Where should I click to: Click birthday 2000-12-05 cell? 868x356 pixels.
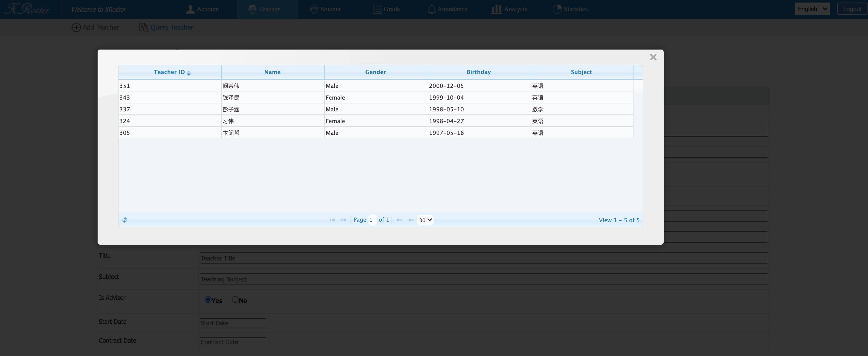coord(479,86)
